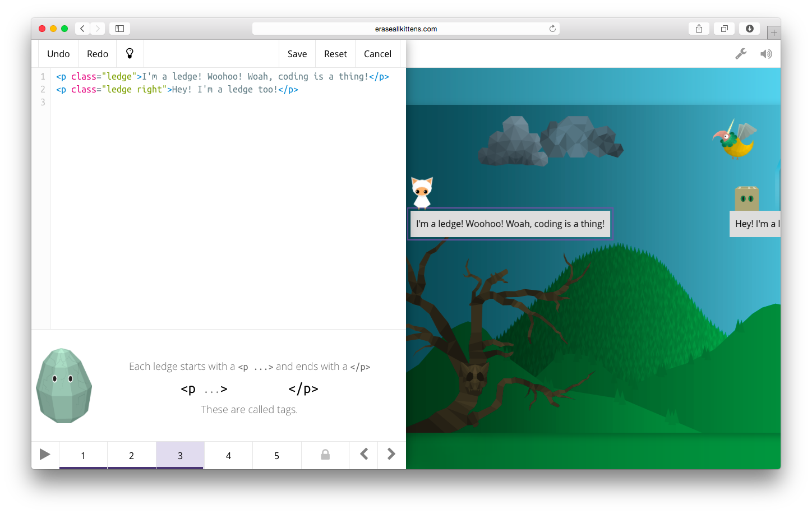
Task: Click the 'These are called tags.' text
Action: pyautogui.click(x=250, y=410)
